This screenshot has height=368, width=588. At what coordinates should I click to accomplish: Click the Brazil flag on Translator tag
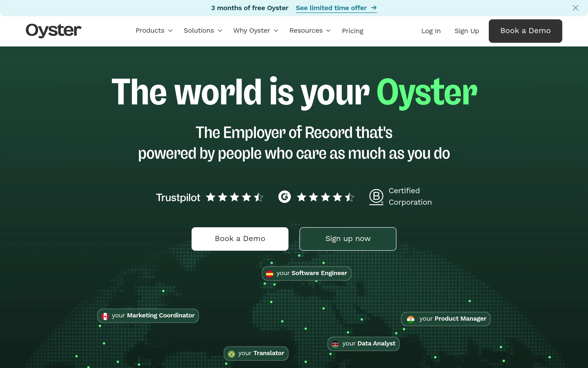point(231,354)
